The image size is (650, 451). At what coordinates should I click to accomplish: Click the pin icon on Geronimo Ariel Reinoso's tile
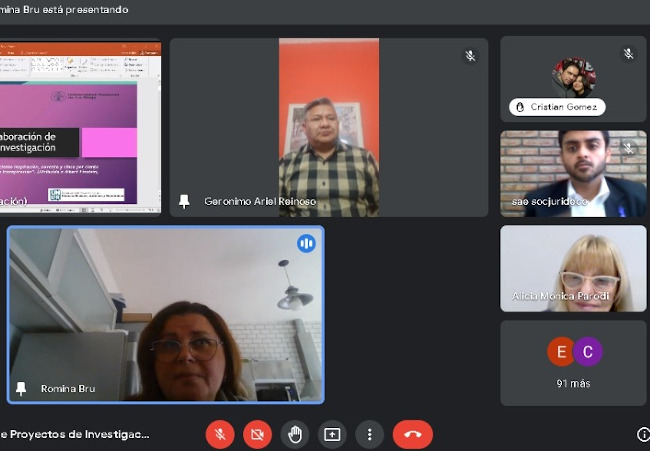point(184,201)
